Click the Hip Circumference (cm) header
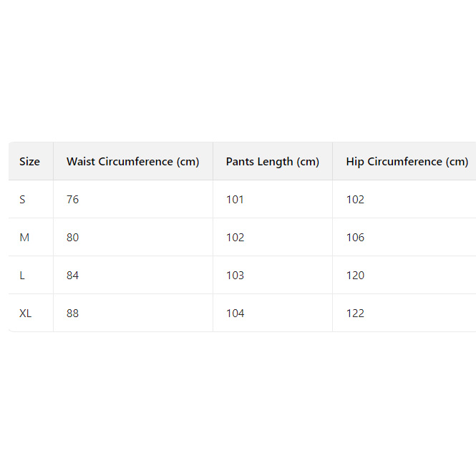This screenshot has width=476, height=476. coord(407,162)
